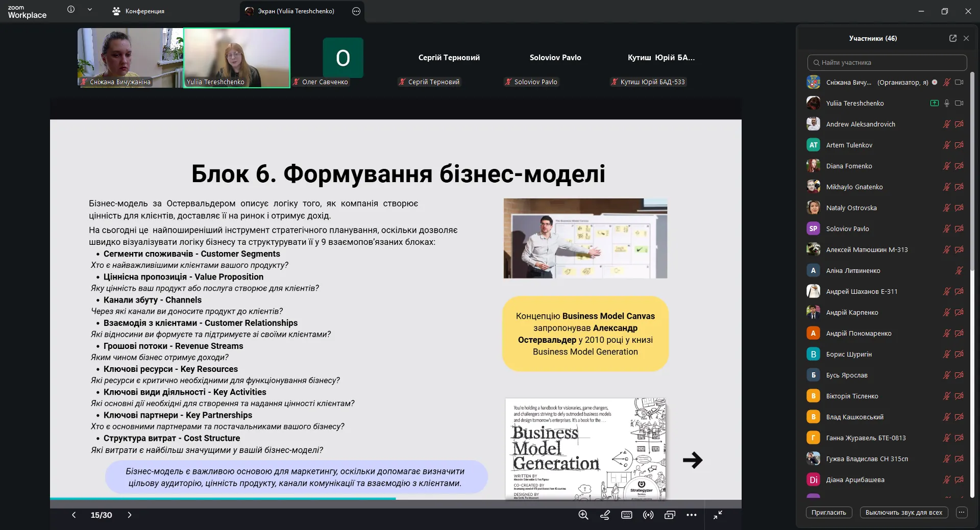Click Діана Арцибашева camera-off icon

pyautogui.click(x=959, y=479)
